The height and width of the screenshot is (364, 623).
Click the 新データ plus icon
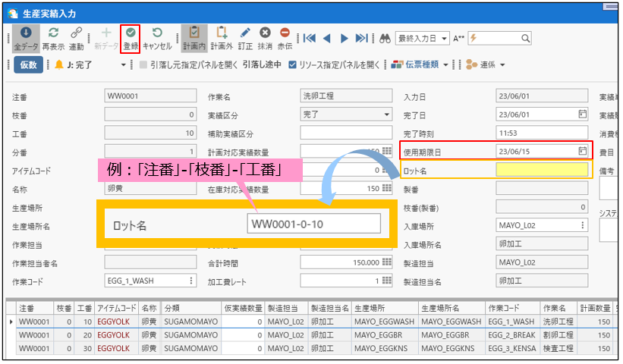pyautogui.click(x=106, y=39)
